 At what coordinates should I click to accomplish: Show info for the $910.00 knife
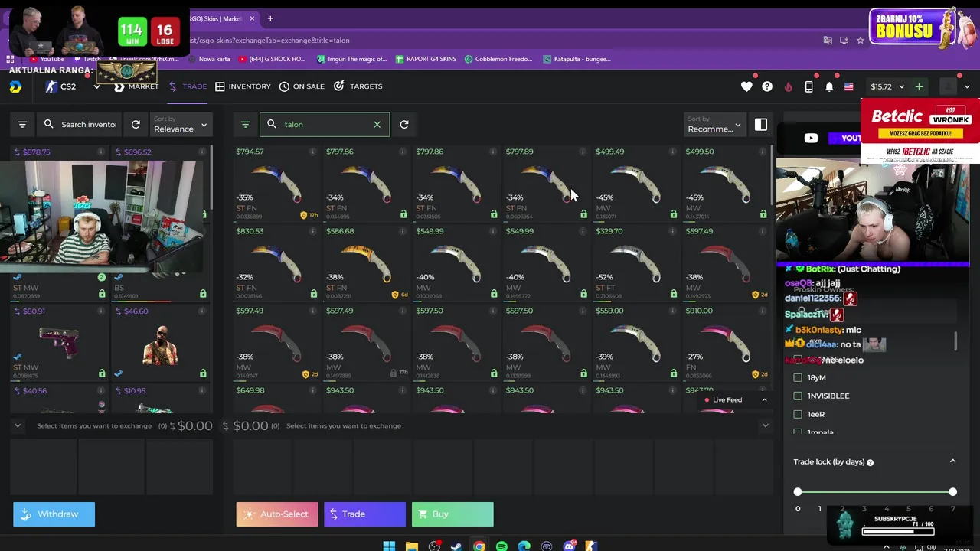[763, 311]
